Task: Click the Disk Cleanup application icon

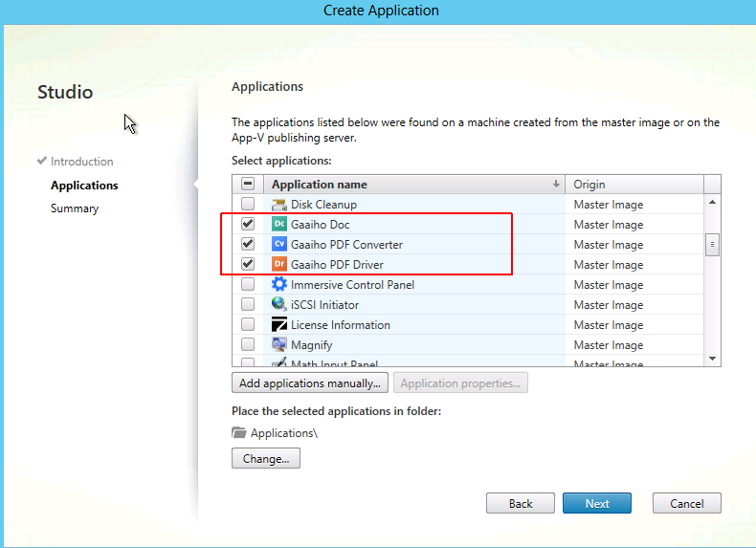Action: (x=279, y=205)
